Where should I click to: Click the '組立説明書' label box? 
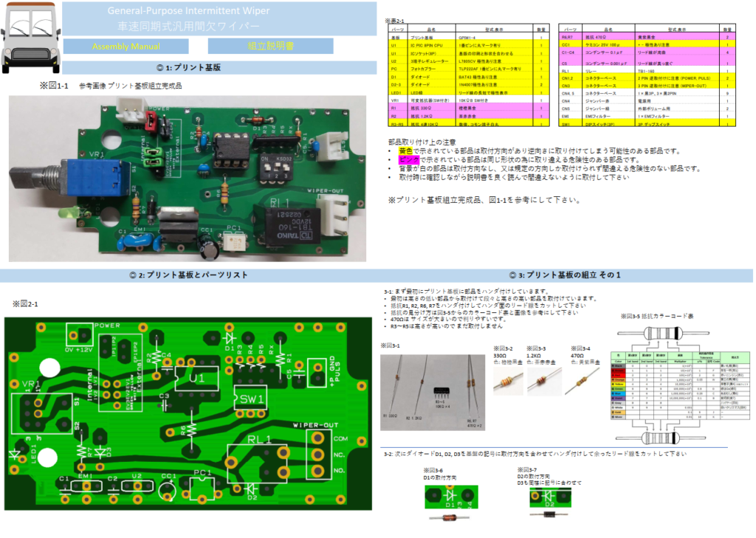coord(270,46)
